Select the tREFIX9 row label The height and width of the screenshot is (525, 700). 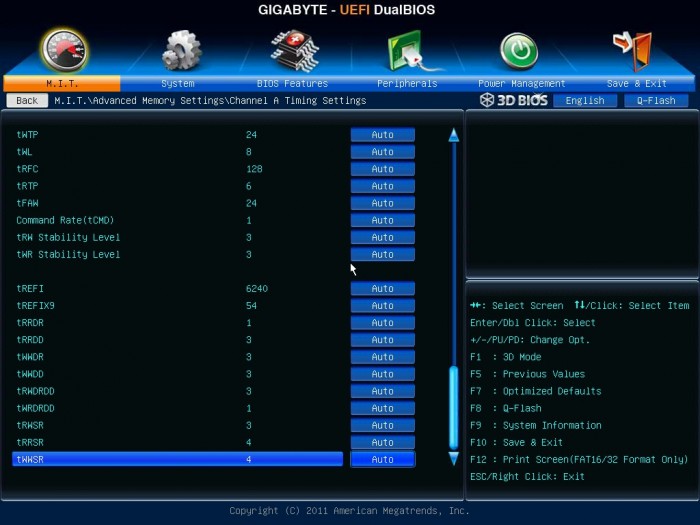coord(35,306)
